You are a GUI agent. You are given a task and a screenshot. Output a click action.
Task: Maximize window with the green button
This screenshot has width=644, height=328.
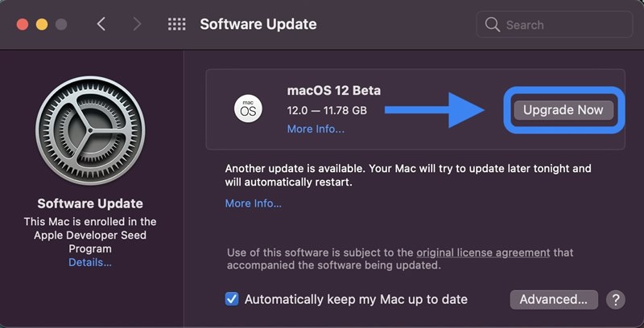click(61, 24)
